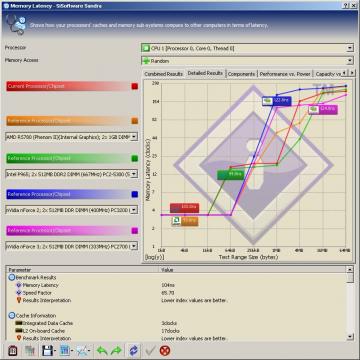
Task: Select the Detailed Results tab
Action: [205, 73]
